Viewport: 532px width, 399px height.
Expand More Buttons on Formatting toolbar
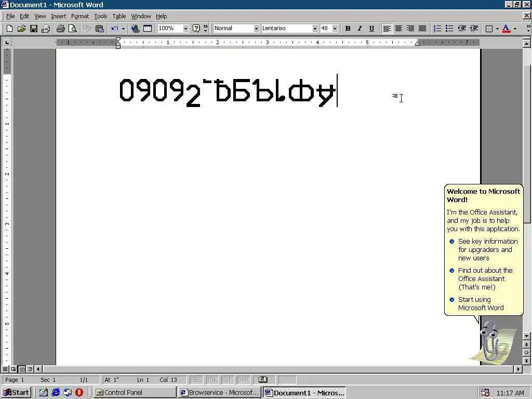point(528,29)
